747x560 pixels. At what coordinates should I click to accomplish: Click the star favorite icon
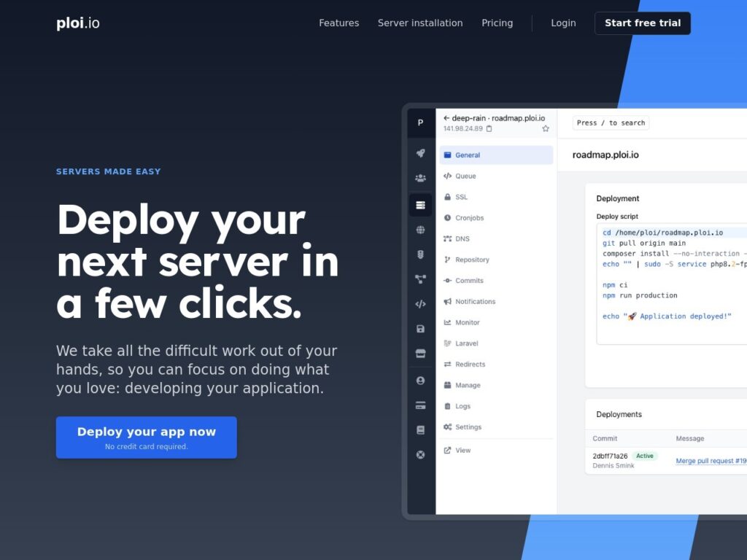click(545, 129)
